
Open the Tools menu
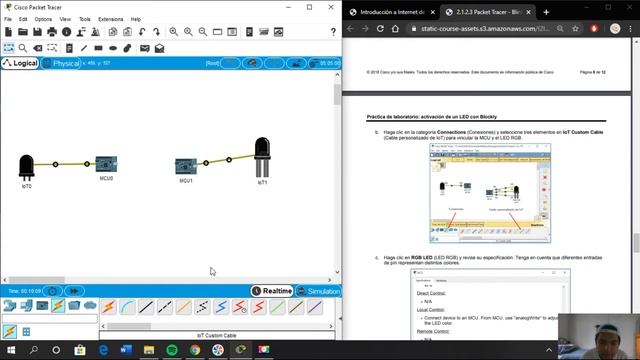tap(84, 19)
